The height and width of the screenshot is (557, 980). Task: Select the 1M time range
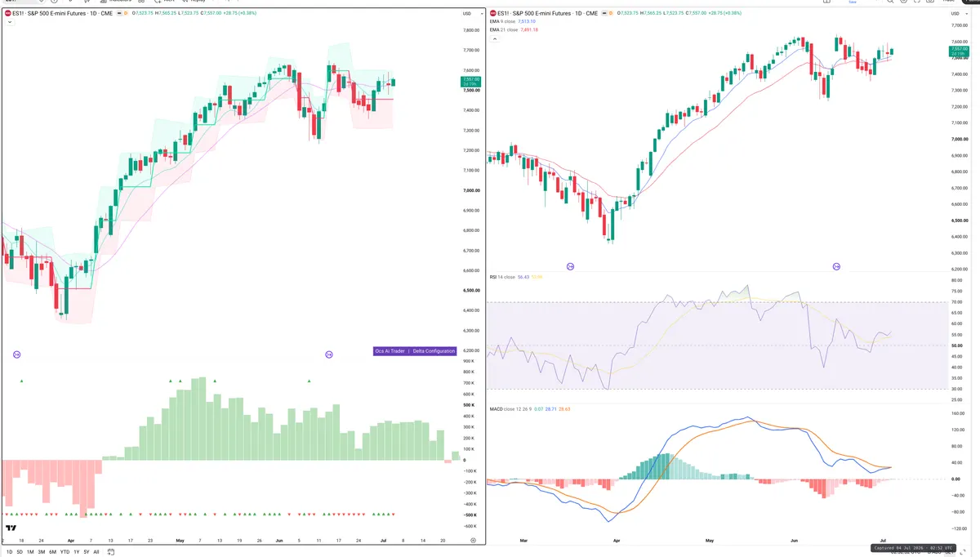pyautogui.click(x=30, y=552)
